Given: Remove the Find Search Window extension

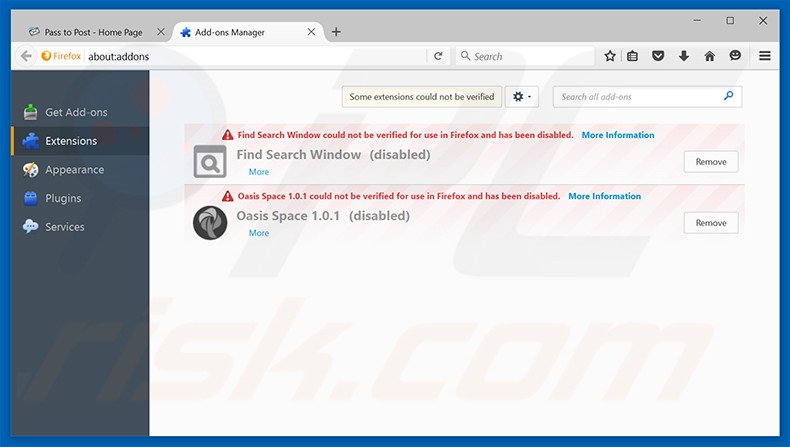Looking at the screenshot, I should coord(711,161).
